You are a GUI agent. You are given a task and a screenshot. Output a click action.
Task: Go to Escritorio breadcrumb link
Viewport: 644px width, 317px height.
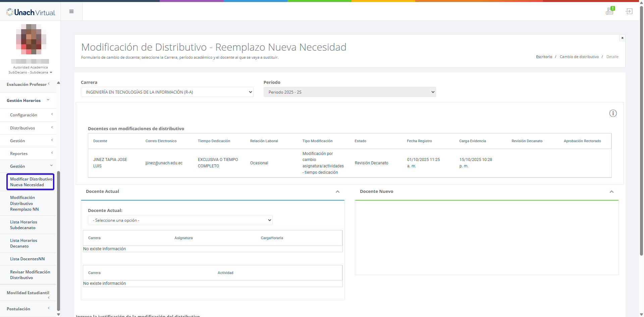[544, 57]
